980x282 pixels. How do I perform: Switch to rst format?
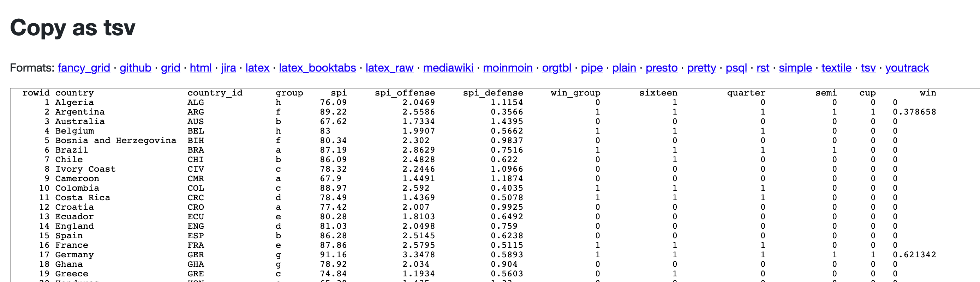(x=763, y=68)
